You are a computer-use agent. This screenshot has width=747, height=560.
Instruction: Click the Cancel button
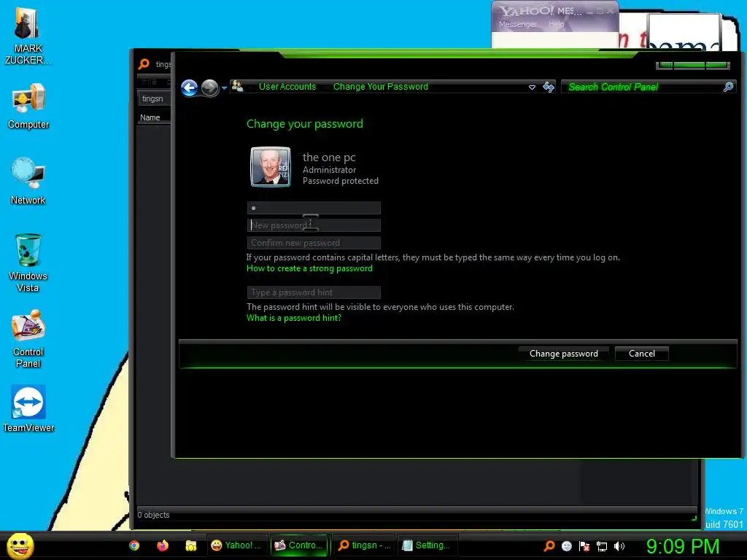642,354
